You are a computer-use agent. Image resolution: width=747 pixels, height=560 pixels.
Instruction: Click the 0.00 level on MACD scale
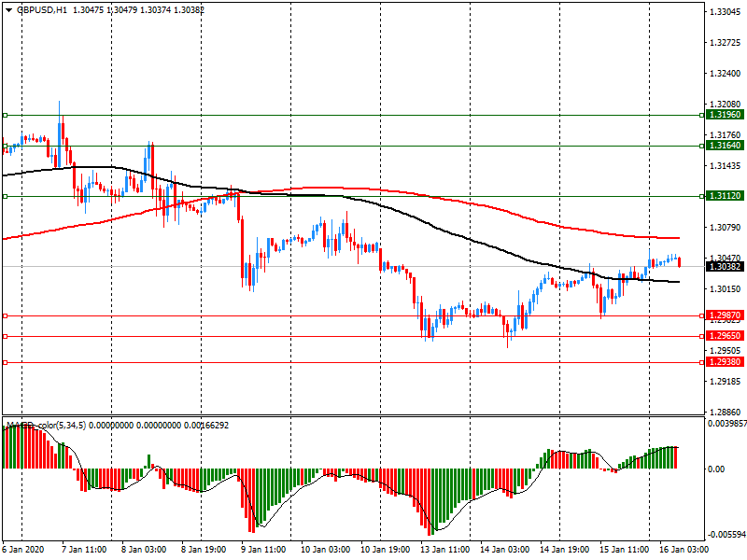[717, 469]
